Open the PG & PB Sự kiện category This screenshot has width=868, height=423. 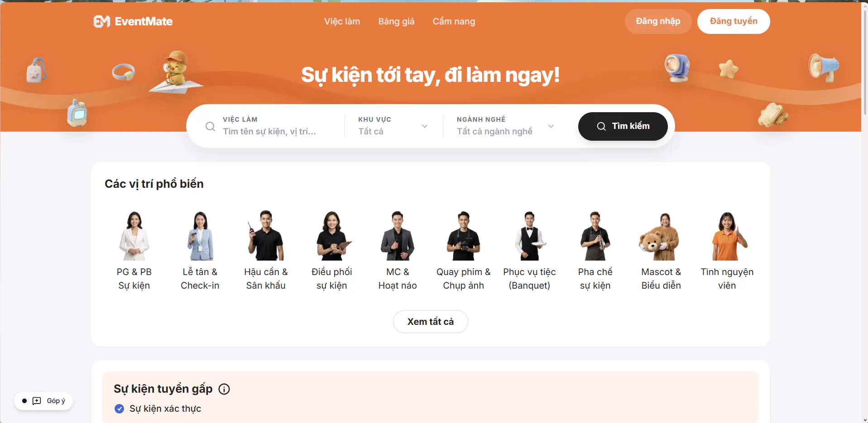click(x=134, y=251)
